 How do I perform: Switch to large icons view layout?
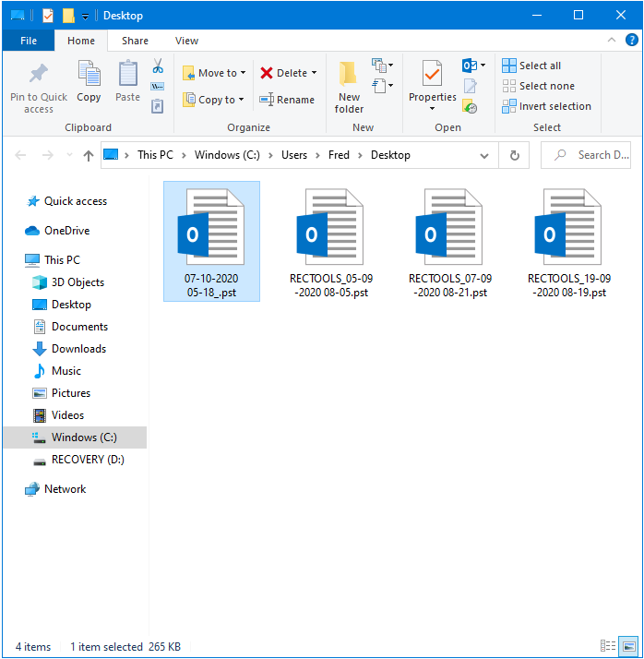pos(629,646)
